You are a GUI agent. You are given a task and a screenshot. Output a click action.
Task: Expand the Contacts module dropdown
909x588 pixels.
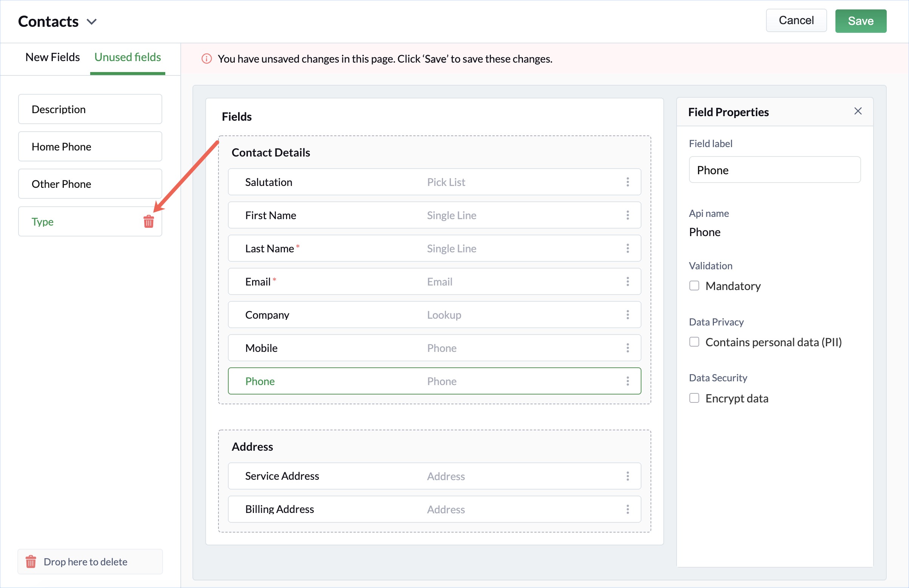(92, 21)
